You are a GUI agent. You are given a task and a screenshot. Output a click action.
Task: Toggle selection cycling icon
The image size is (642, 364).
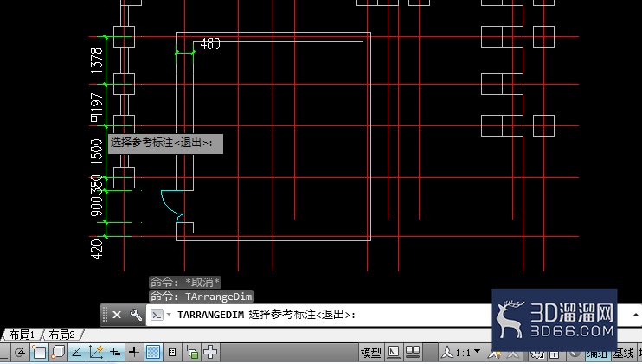coord(191,352)
